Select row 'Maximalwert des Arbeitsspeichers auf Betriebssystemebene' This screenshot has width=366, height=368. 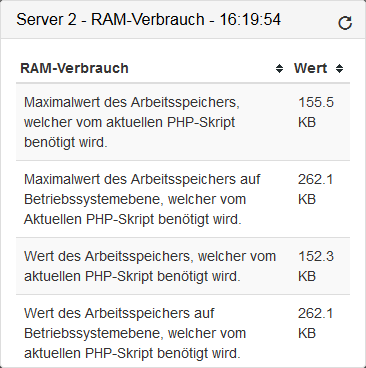[183, 199]
